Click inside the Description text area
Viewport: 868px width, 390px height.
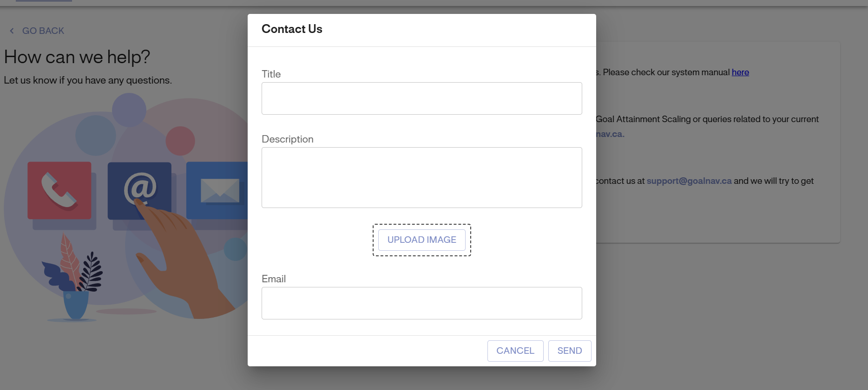(x=421, y=177)
